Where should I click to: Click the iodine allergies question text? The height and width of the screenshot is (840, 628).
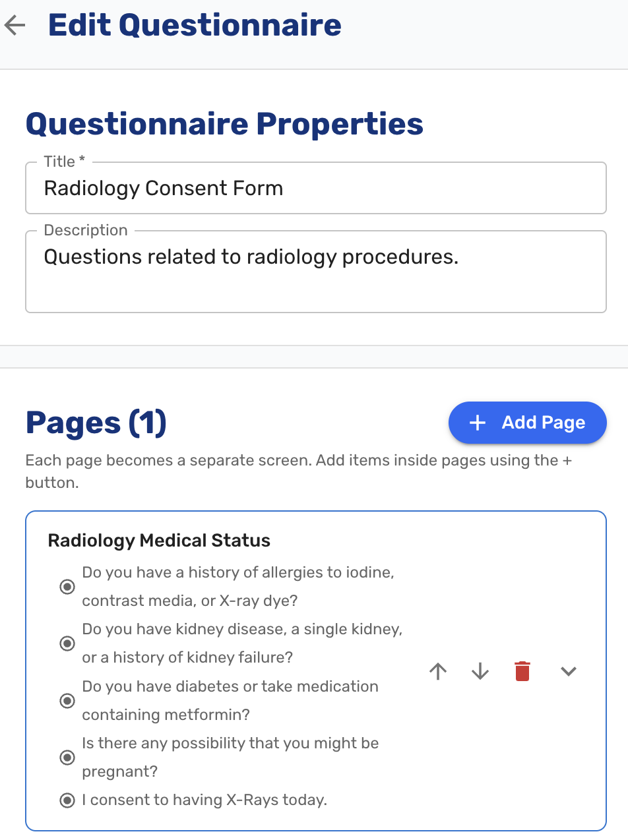(x=238, y=586)
